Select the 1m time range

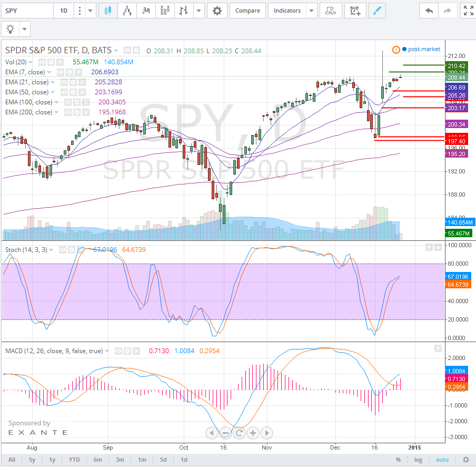pos(142,460)
